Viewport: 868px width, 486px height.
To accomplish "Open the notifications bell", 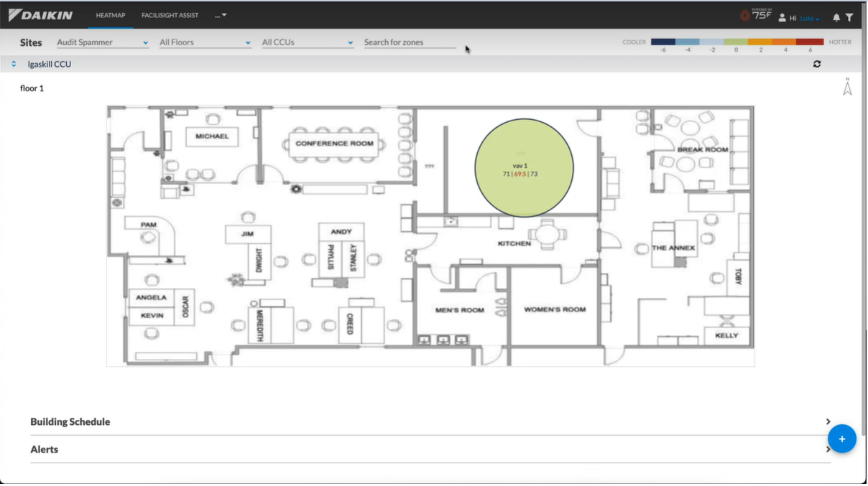I will pos(836,17).
